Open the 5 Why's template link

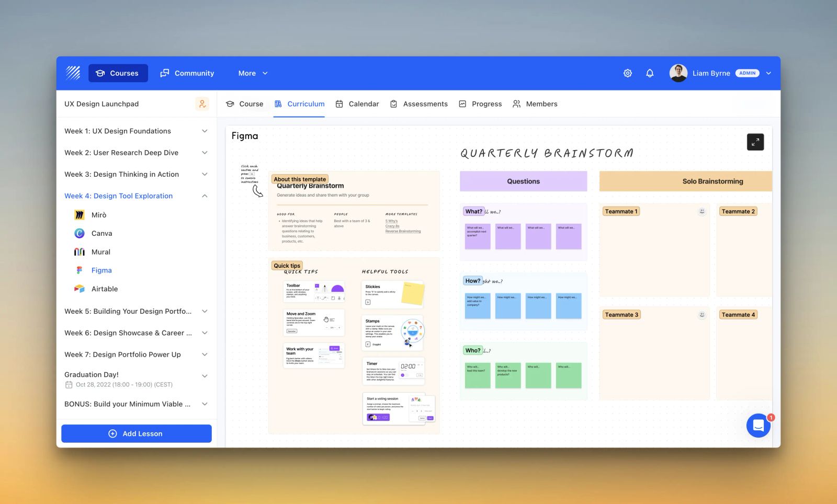pos(391,221)
